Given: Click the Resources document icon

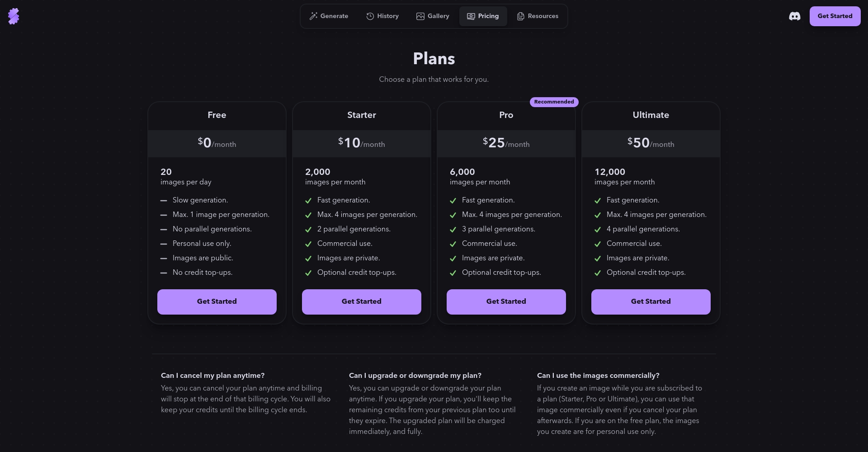Looking at the screenshot, I should (x=521, y=16).
